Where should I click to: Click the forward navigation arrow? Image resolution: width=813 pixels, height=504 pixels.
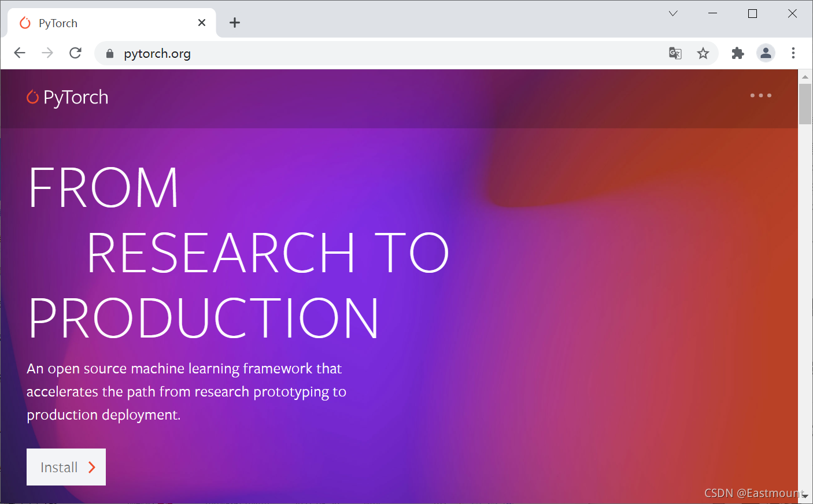coord(47,53)
